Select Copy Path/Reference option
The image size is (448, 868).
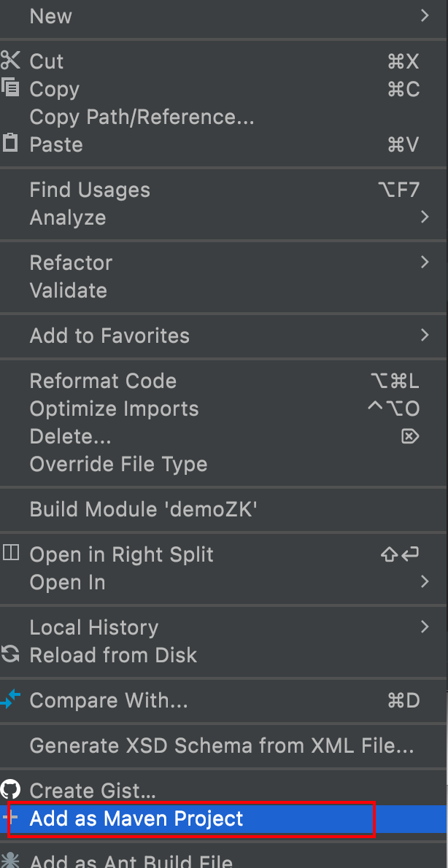click(142, 117)
